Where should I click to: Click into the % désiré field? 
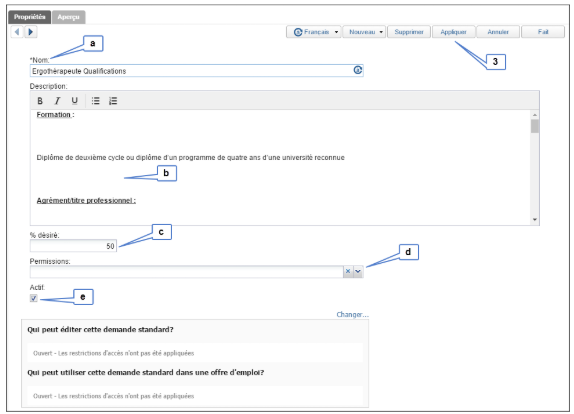73,246
